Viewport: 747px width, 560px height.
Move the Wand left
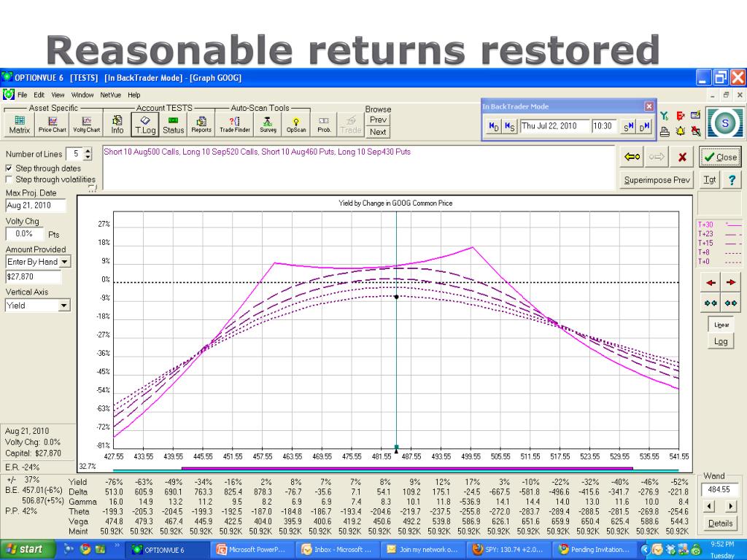click(709, 506)
